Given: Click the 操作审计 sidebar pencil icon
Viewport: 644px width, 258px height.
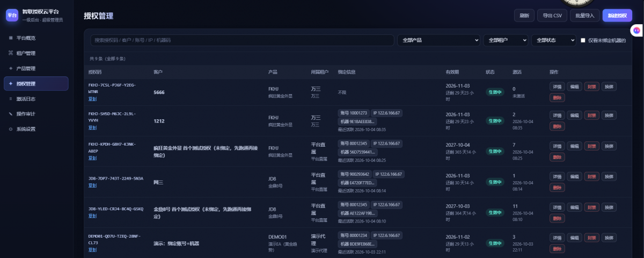Looking at the screenshot, I should (11, 114).
